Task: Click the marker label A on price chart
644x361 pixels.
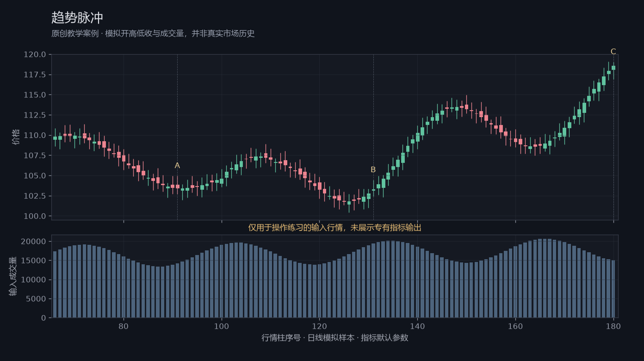Action: click(x=177, y=166)
